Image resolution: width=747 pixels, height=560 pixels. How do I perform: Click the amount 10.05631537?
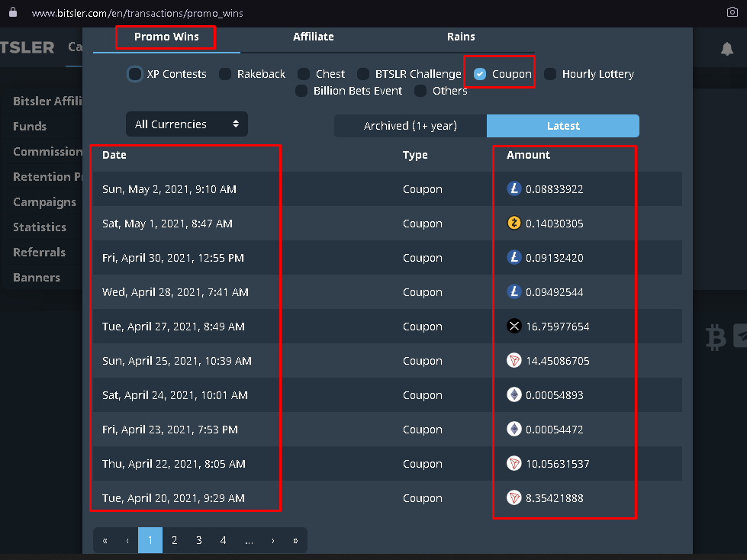pos(558,464)
